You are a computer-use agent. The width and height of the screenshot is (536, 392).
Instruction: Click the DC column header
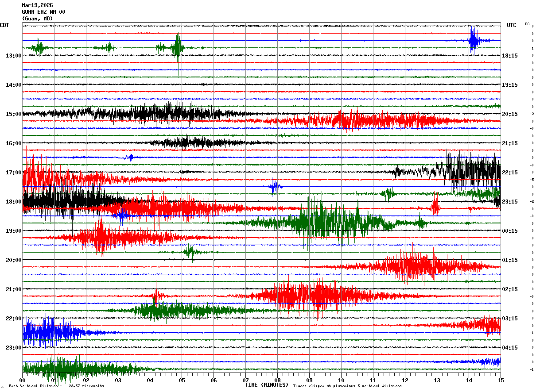pos(527,24)
